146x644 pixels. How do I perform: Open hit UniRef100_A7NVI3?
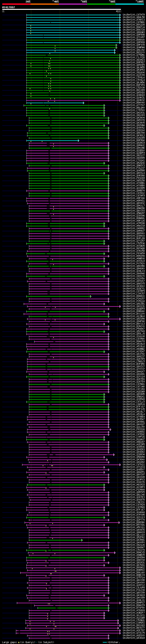(x=133, y=20)
